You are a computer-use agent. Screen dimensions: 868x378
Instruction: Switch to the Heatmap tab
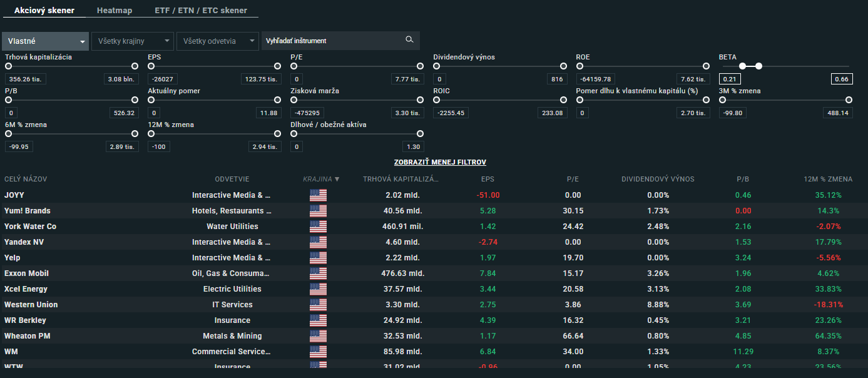click(x=115, y=11)
